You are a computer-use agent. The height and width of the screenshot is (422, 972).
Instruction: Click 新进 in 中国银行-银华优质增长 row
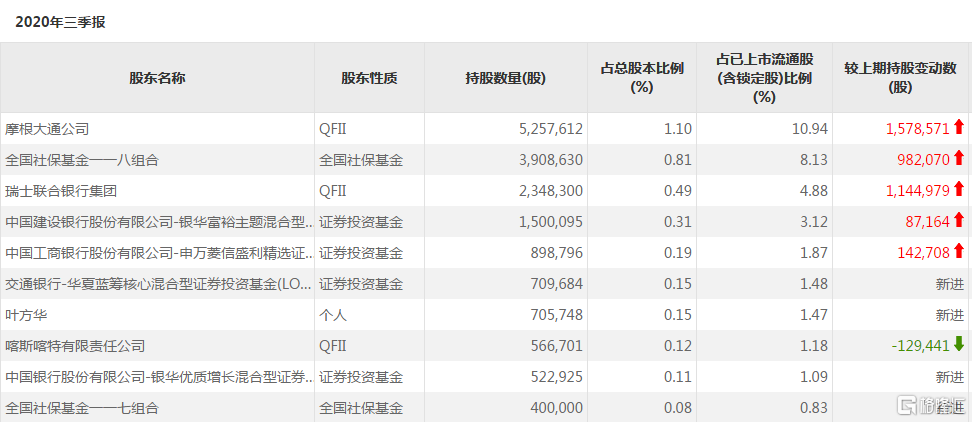pyautogui.click(x=950, y=377)
